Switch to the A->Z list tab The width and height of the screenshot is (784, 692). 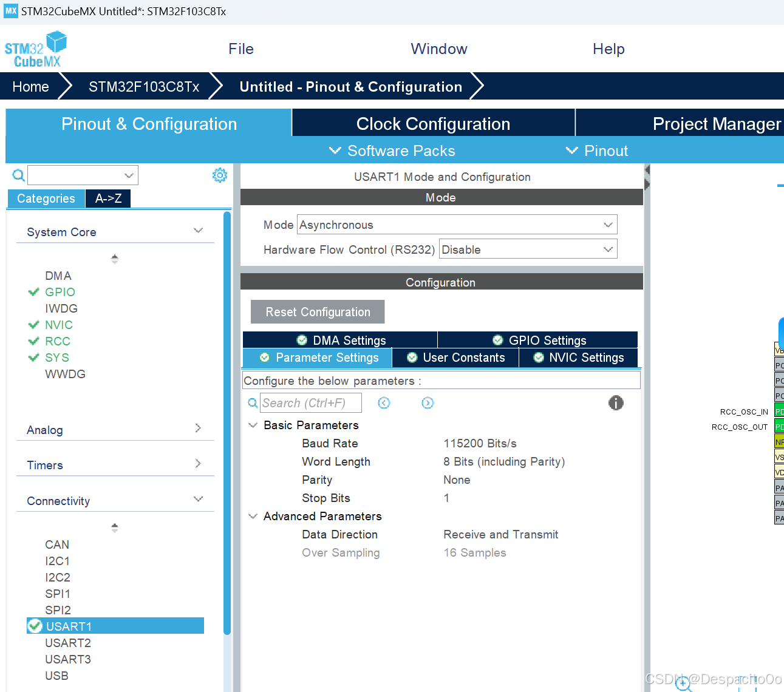point(108,198)
